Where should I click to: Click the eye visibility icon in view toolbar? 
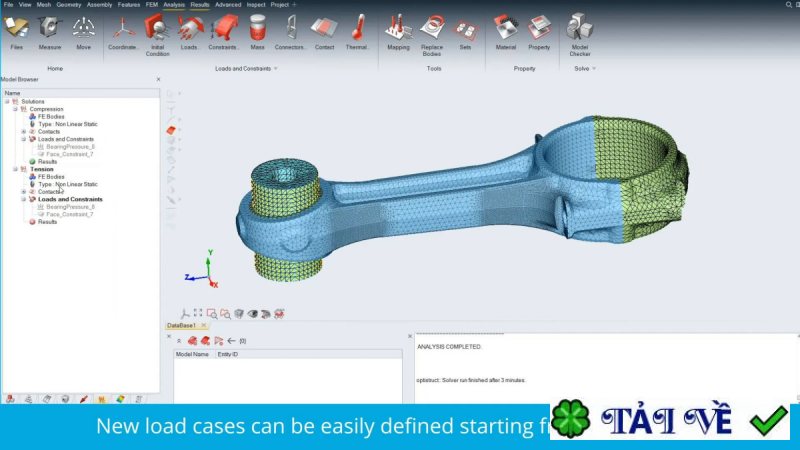[253, 314]
